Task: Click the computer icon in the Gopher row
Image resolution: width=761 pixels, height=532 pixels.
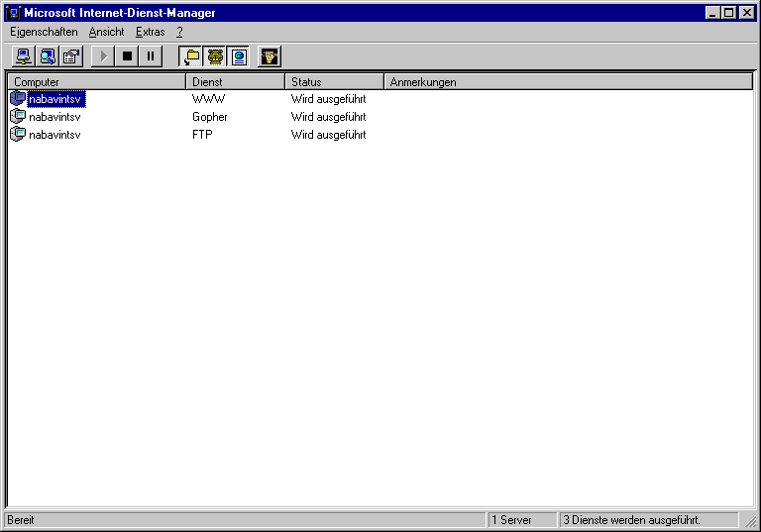Action: [18, 116]
